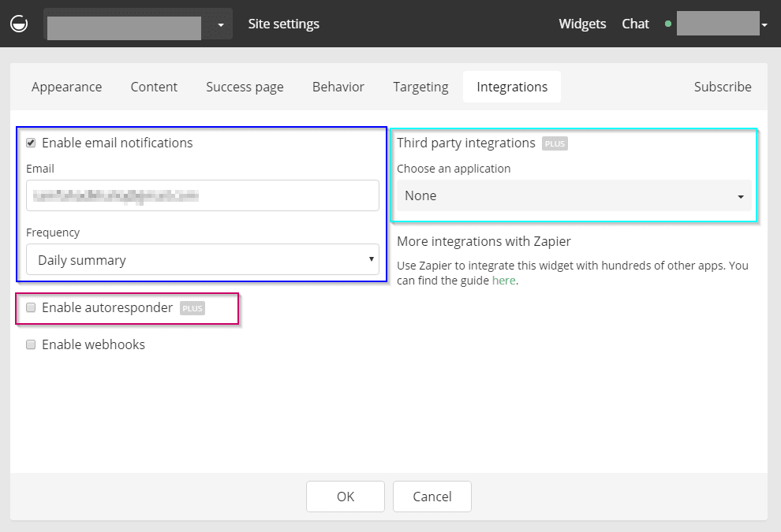
Task: Open the Widgets menu
Action: click(x=582, y=24)
